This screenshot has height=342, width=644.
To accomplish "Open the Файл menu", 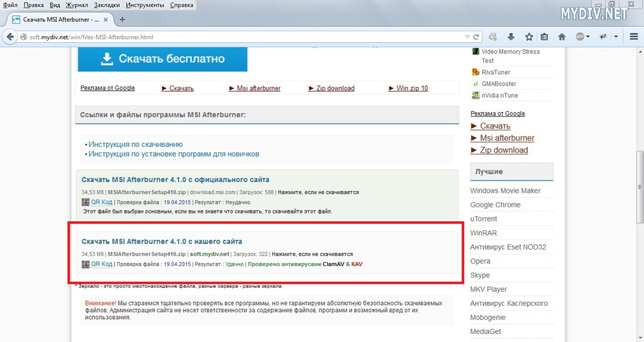I will pyautogui.click(x=11, y=5).
